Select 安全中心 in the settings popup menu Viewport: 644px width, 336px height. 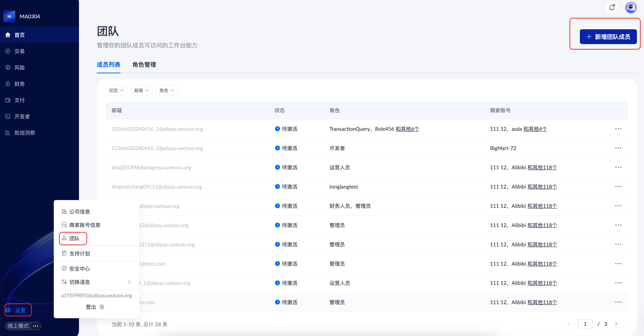click(80, 269)
